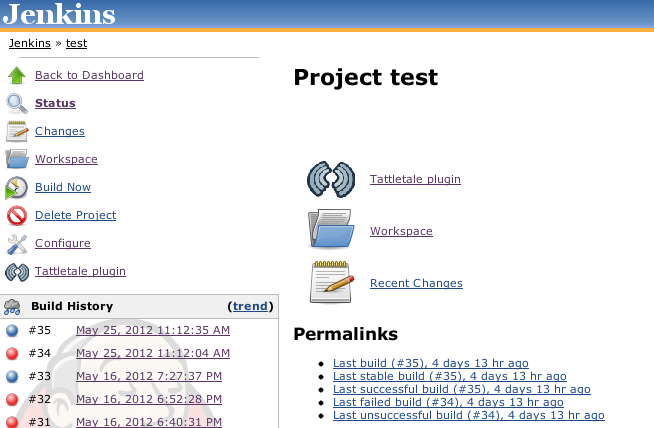
Task: Click the Jenkins logo in header
Action: click(59, 14)
